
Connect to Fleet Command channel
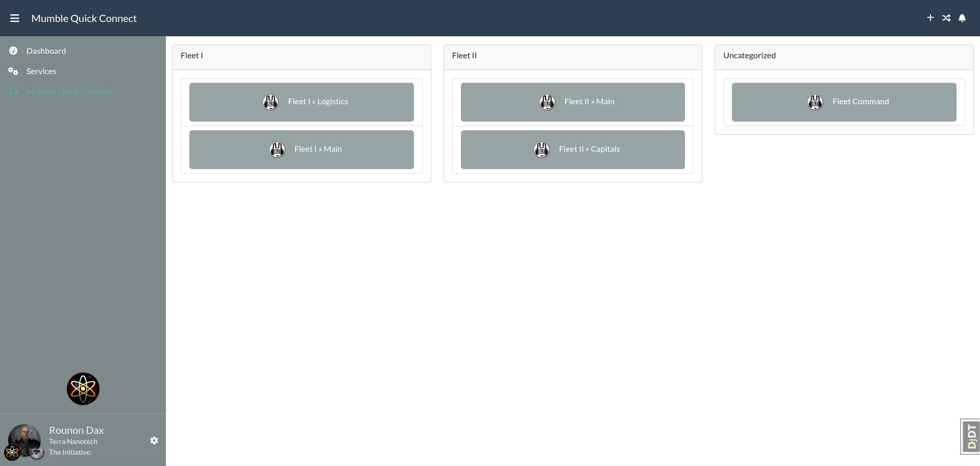point(844,102)
